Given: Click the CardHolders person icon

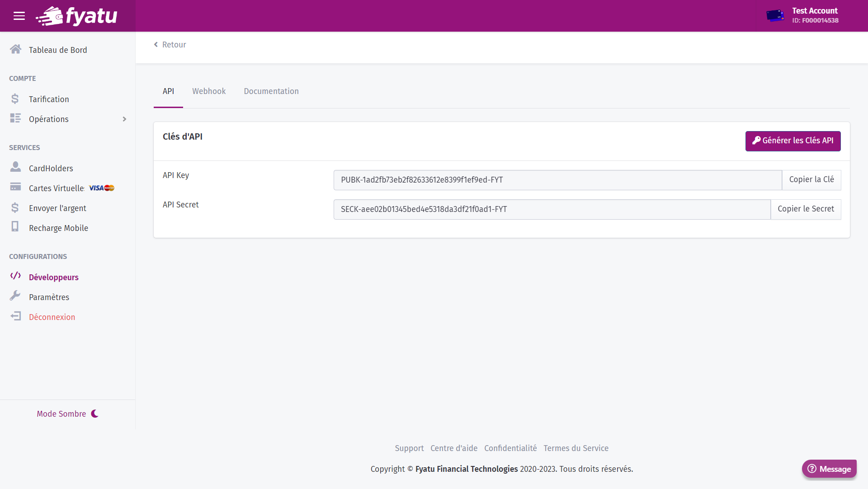Looking at the screenshot, I should pyautogui.click(x=15, y=167).
